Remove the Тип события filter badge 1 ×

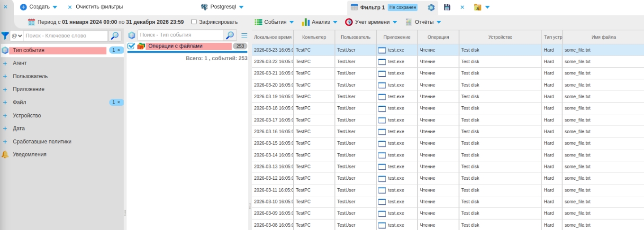116,50
